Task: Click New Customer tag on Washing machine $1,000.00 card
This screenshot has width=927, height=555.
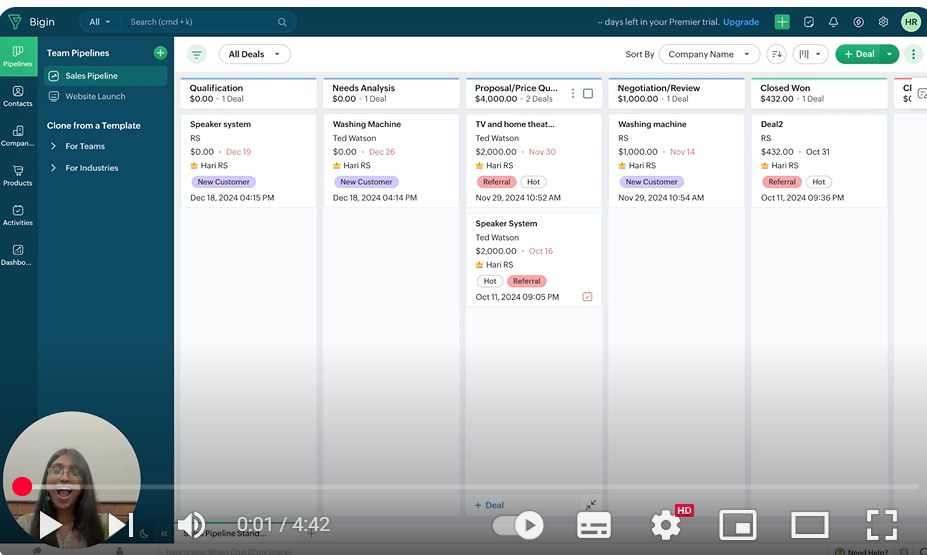Action: coord(652,182)
